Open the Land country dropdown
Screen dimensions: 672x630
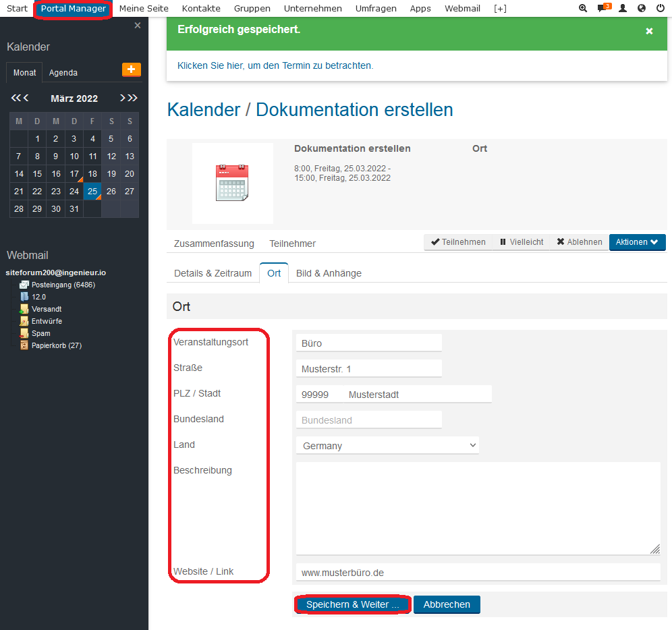(387, 446)
